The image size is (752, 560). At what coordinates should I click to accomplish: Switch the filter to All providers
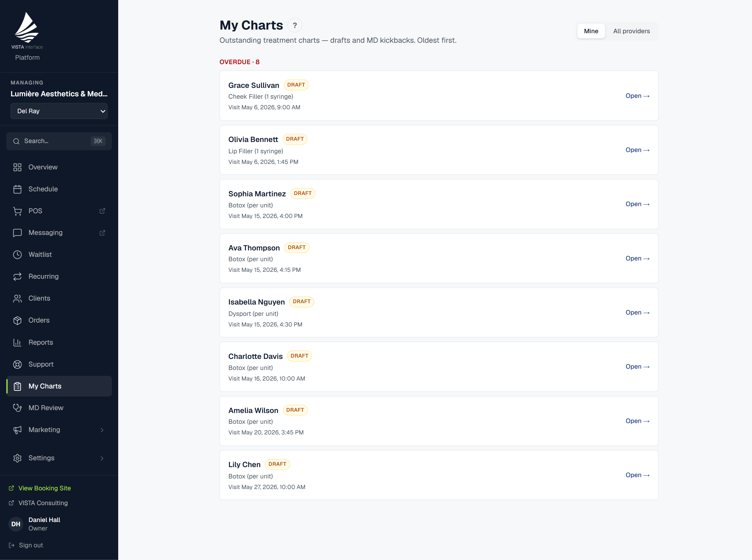631,31
